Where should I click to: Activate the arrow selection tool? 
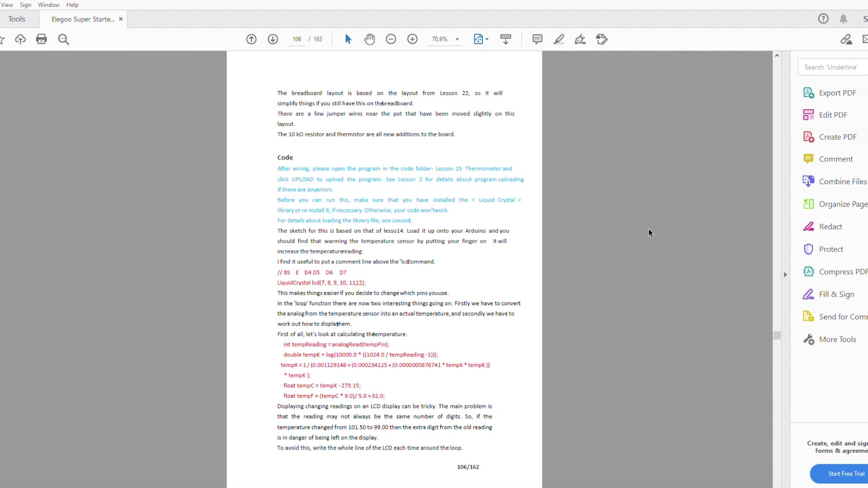point(348,39)
